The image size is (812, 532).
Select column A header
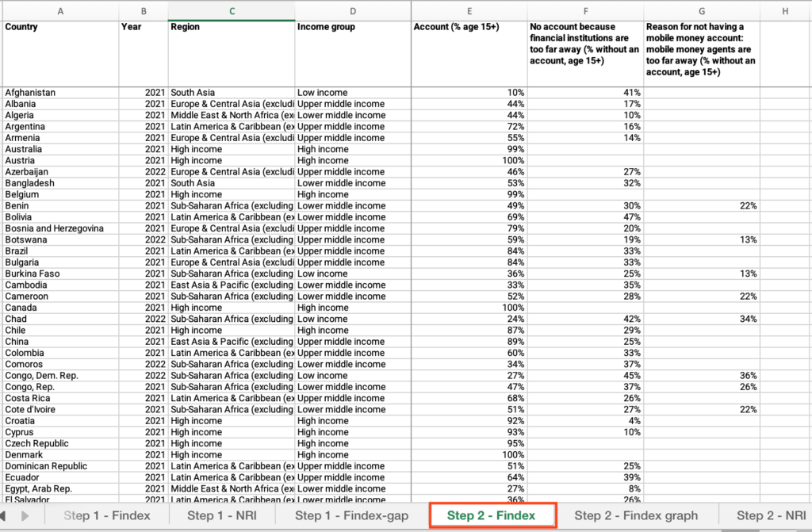click(x=60, y=11)
